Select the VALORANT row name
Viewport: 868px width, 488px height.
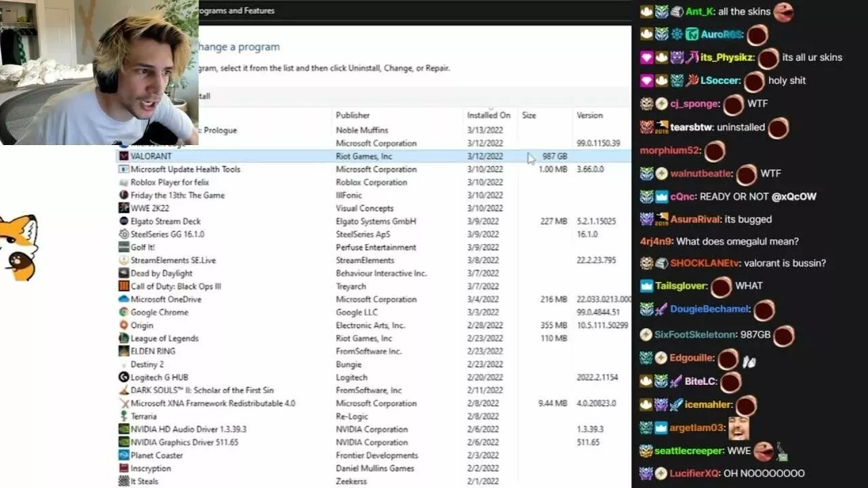pyautogui.click(x=151, y=157)
